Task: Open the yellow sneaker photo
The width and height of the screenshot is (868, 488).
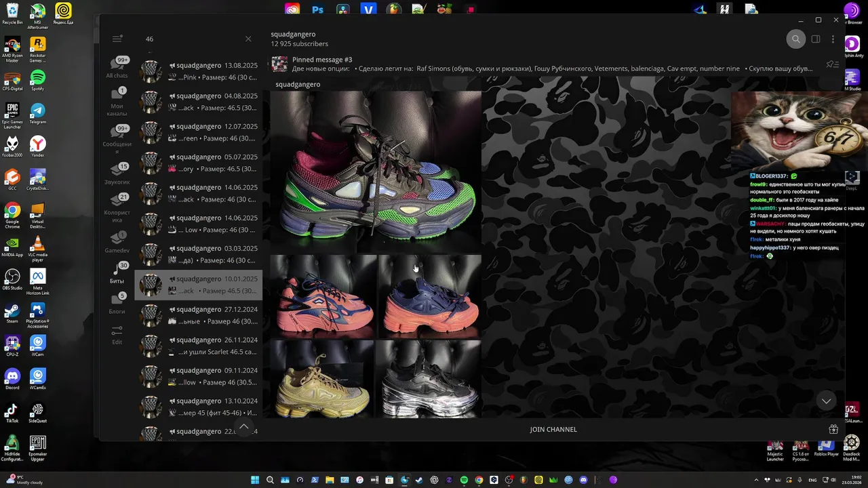Action: [x=322, y=379]
